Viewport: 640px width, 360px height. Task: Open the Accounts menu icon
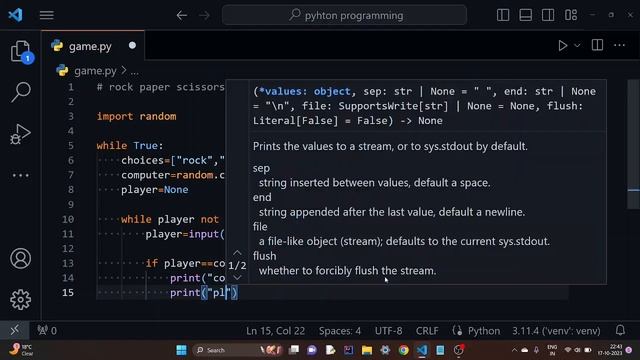coord(20,258)
